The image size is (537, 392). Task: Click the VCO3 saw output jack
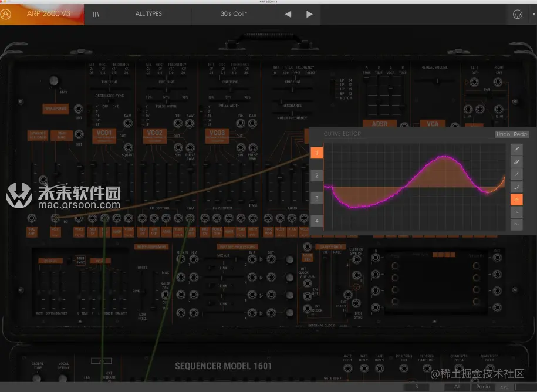click(x=253, y=124)
